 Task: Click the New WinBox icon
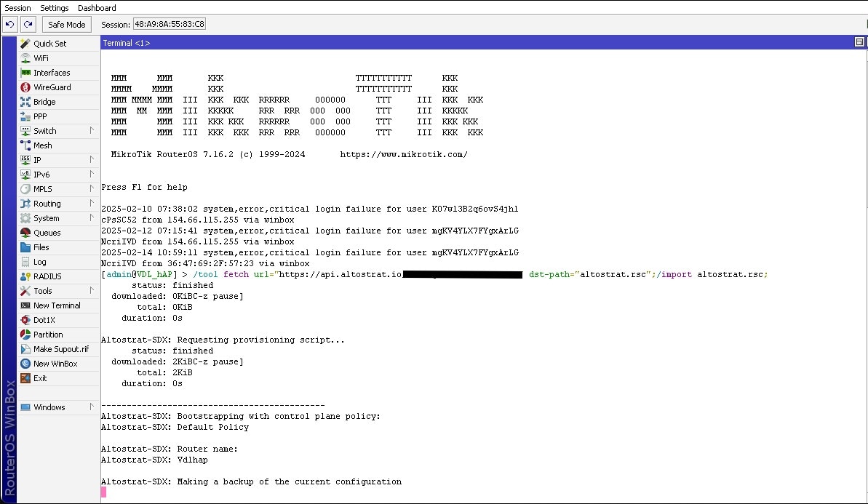click(x=25, y=364)
